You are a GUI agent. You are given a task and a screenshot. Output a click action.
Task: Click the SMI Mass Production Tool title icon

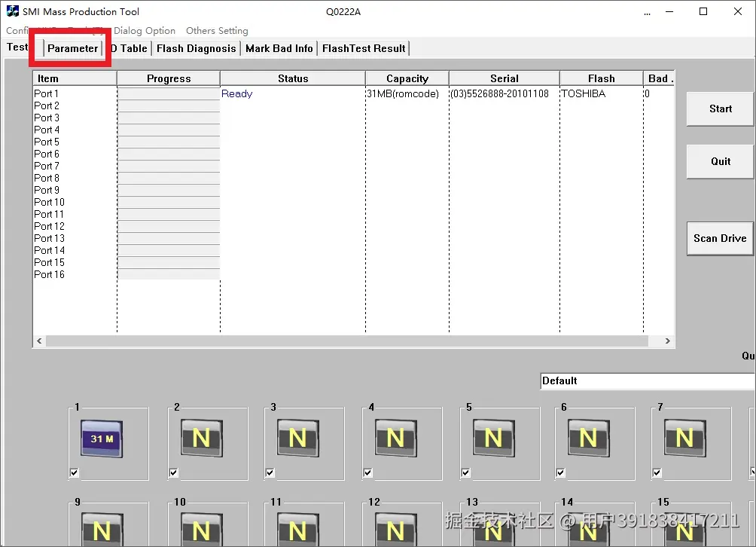coord(13,11)
